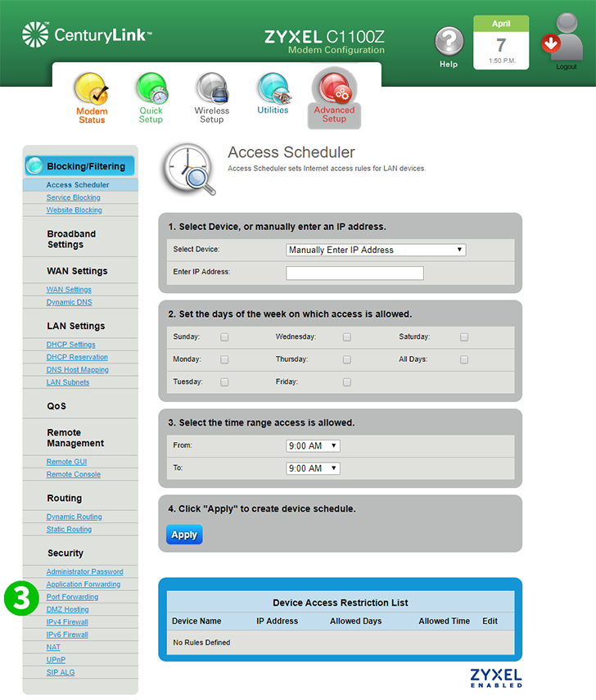Open the Remote Console link

pos(74,474)
